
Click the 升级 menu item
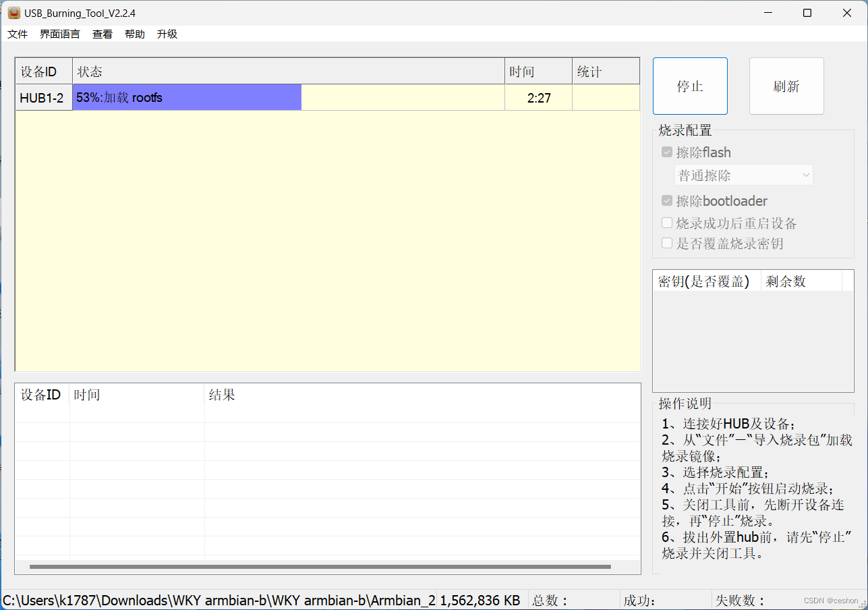(166, 34)
